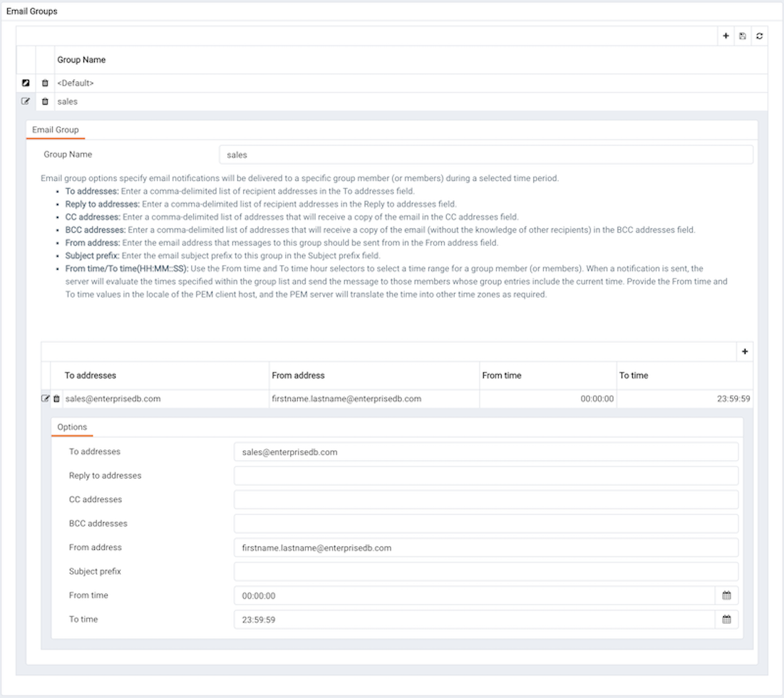Image resolution: width=784 pixels, height=698 pixels.
Task: Select the sales group name cell
Action: point(411,101)
